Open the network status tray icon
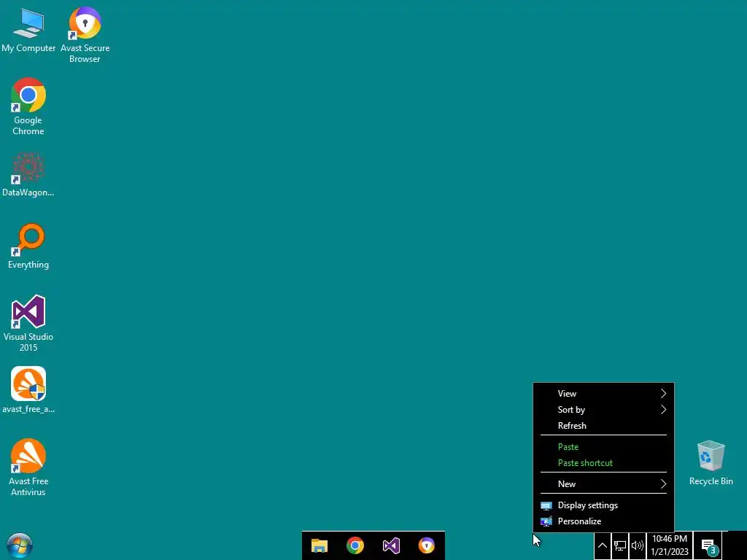747x560 pixels. 620,545
